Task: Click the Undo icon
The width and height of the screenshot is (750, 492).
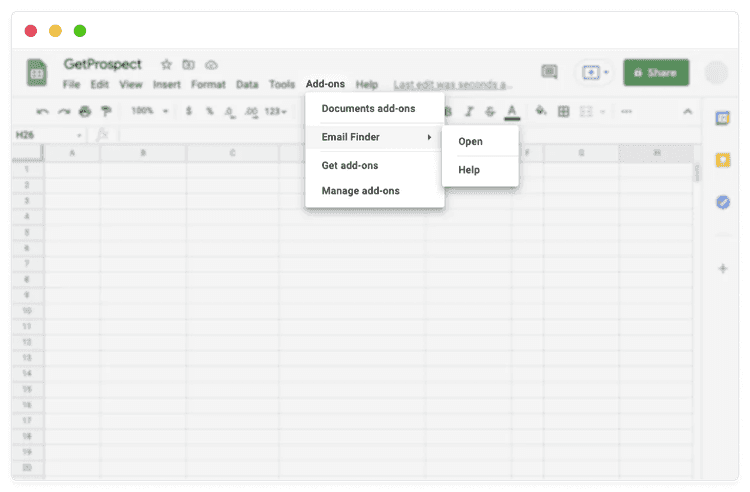Action: pyautogui.click(x=43, y=111)
